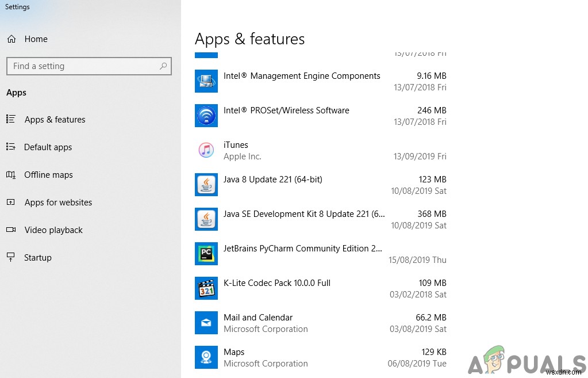Image resolution: width=588 pixels, height=378 pixels.
Task: Expand Java SE Development Kit 8 entry
Action: coord(304,219)
